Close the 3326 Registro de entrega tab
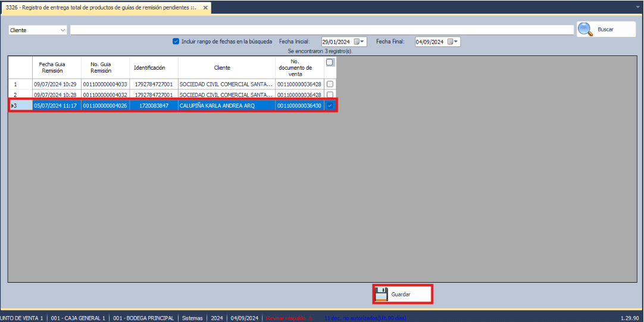This screenshot has height=322, width=644. pyautogui.click(x=206, y=8)
